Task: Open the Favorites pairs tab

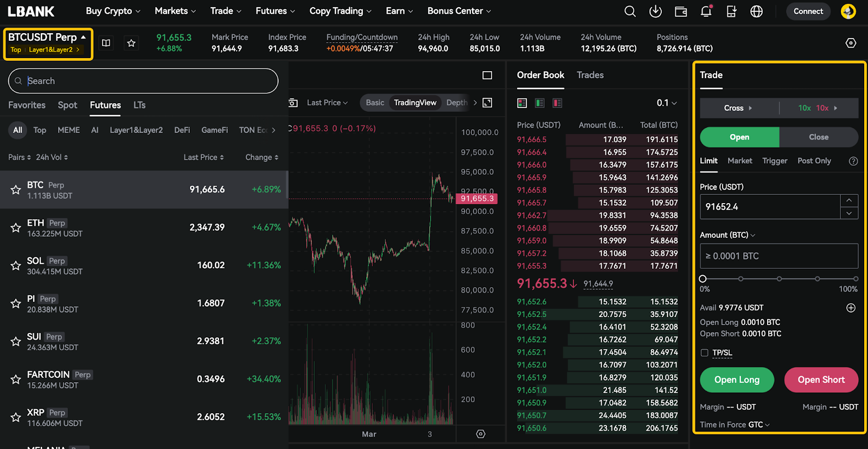Action: point(27,105)
